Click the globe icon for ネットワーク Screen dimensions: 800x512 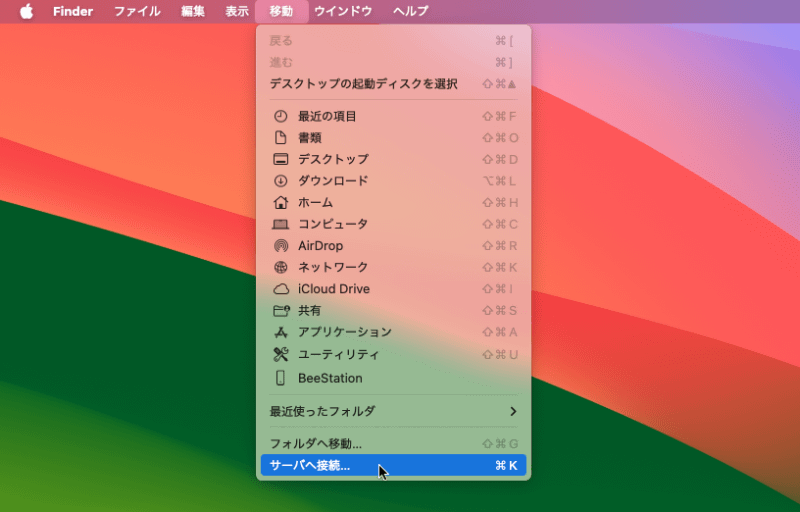281,267
